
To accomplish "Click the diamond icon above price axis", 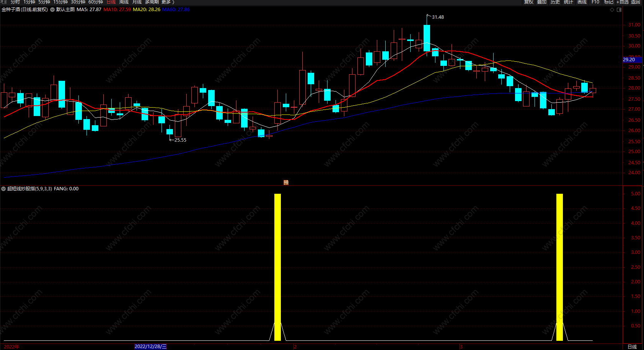I will click(x=612, y=10).
